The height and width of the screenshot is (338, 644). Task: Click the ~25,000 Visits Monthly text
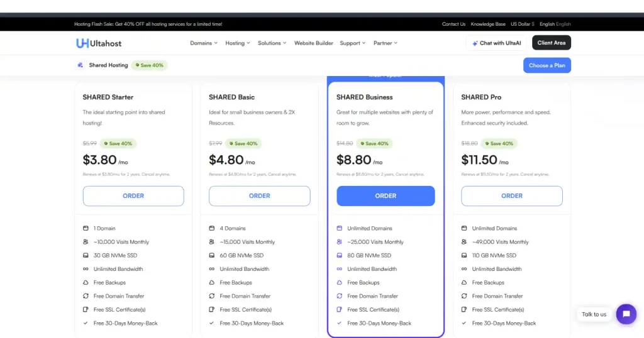[375, 242]
